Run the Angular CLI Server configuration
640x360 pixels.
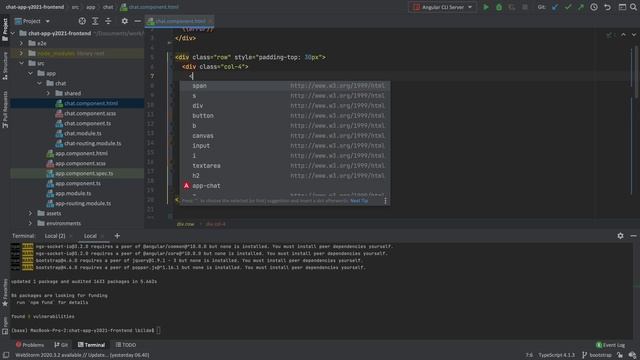486,7
